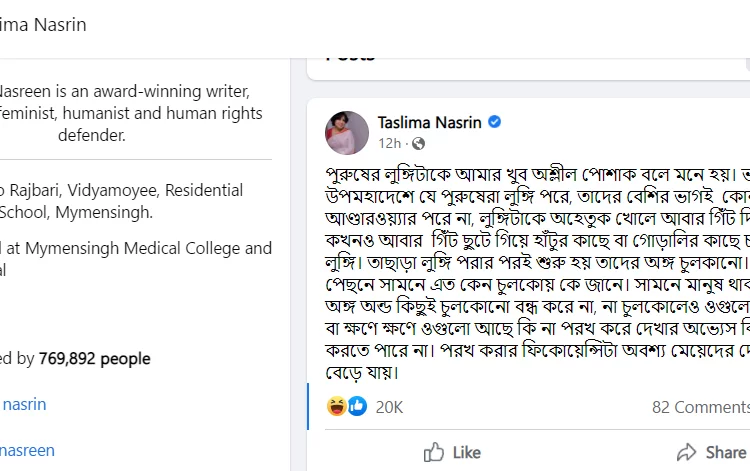Image resolution: width=750 pixels, height=471 pixels.
Task: Click the globe public-audience icon
Action: pyautogui.click(x=419, y=143)
